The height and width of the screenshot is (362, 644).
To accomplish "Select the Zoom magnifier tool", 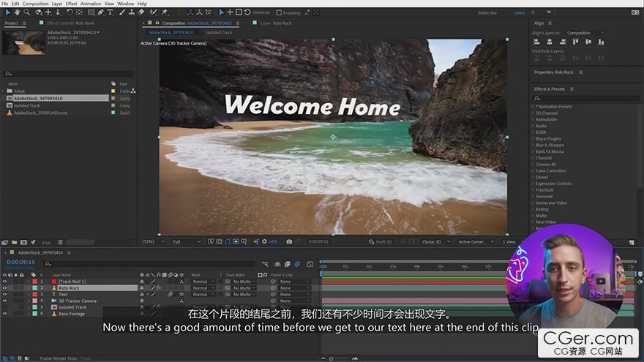I will coord(26,12).
